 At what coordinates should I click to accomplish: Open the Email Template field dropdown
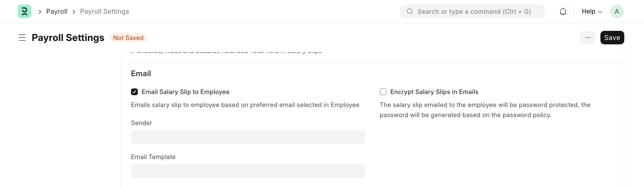click(x=248, y=171)
